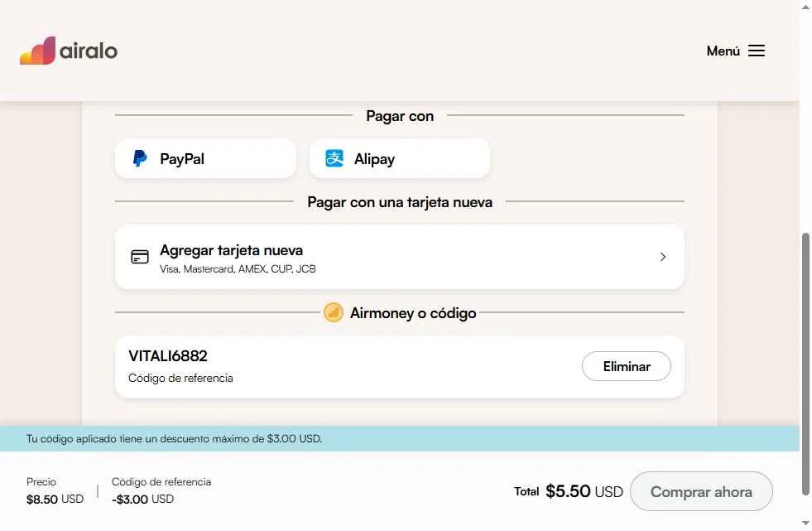Screen dimensions: 812x531
Task: Click the Menú label
Action: coord(723,51)
